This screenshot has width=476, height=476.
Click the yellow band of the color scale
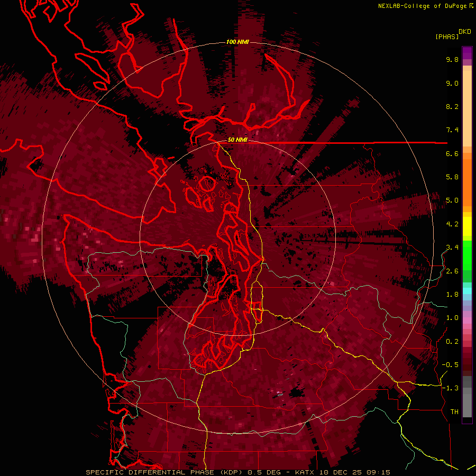[467, 226]
